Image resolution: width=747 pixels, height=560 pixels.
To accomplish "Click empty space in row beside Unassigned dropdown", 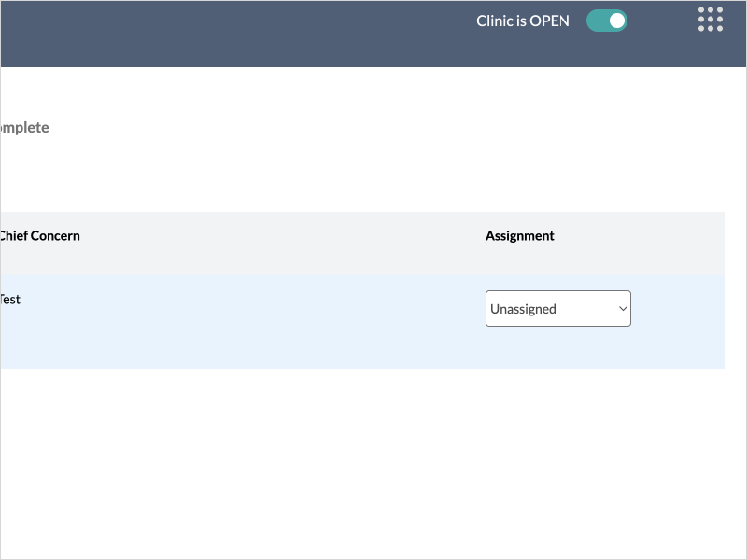I will click(x=677, y=322).
